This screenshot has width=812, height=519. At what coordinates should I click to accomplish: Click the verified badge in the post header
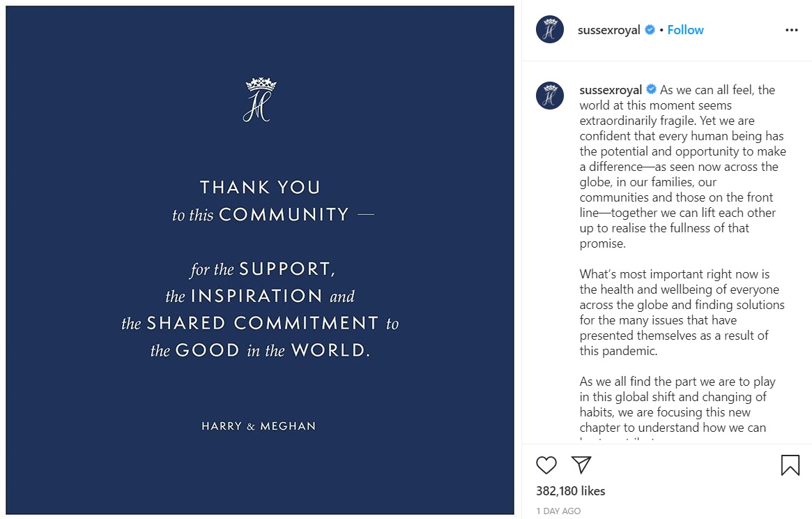click(650, 30)
